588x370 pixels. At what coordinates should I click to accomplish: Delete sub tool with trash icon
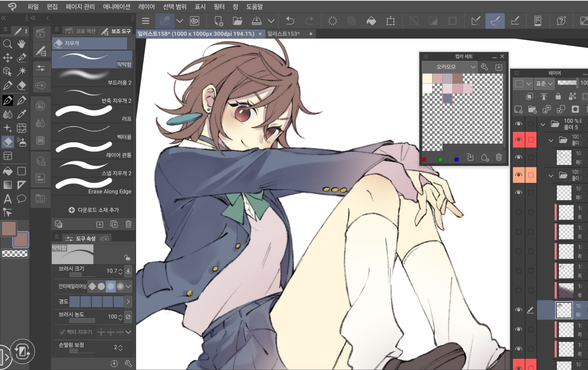tap(128, 224)
